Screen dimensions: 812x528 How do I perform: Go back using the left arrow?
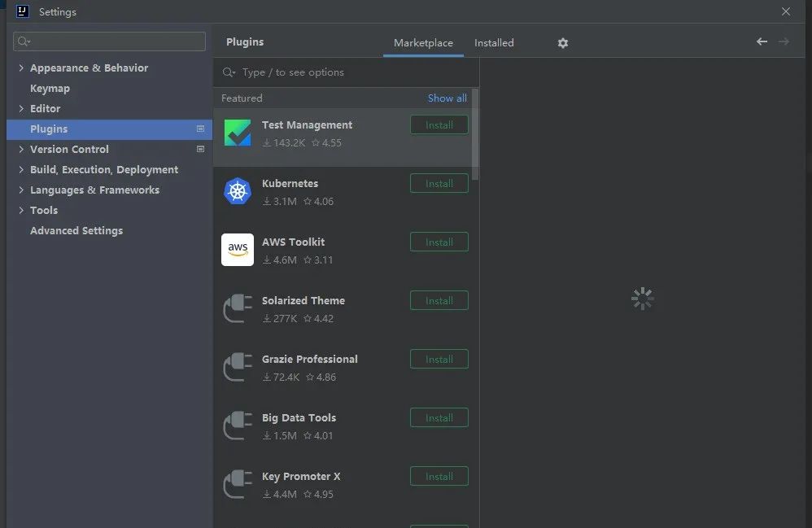(762, 41)
